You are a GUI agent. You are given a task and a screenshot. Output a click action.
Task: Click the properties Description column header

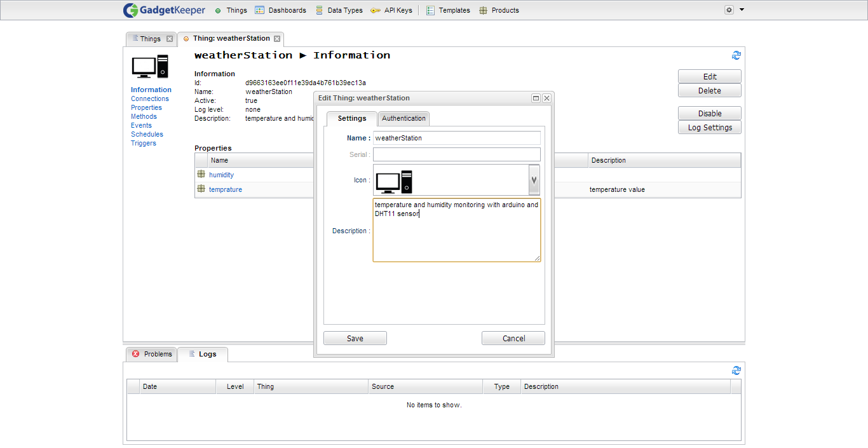[664, 160]
